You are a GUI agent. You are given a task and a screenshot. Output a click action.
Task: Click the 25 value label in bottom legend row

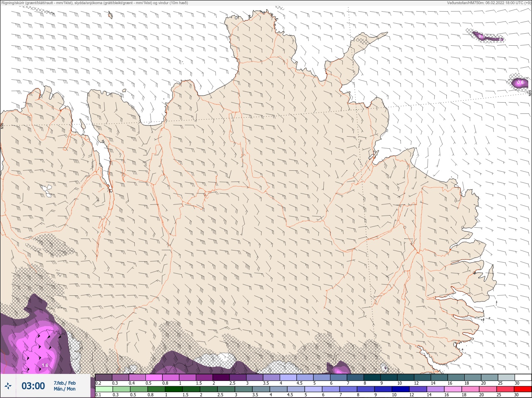coord(498,395)
